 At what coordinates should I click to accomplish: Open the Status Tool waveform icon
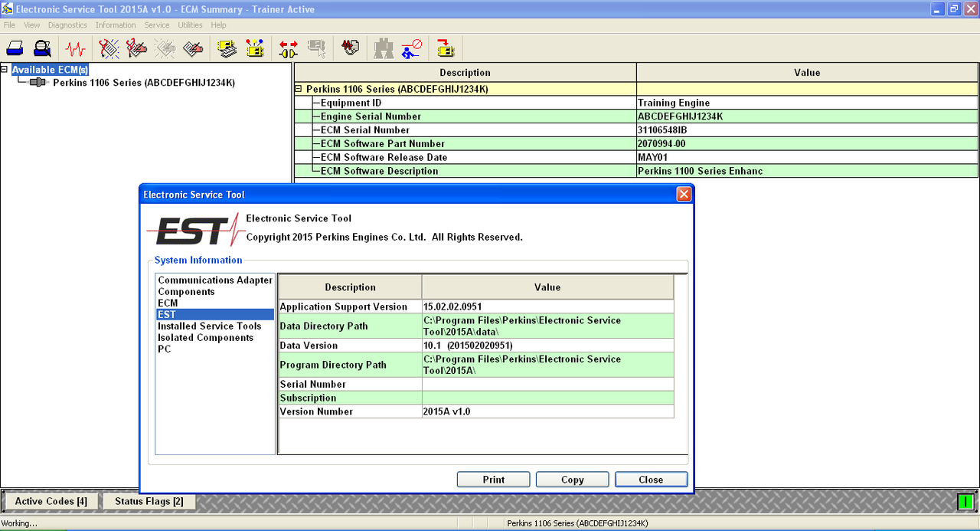pos(75,49)
